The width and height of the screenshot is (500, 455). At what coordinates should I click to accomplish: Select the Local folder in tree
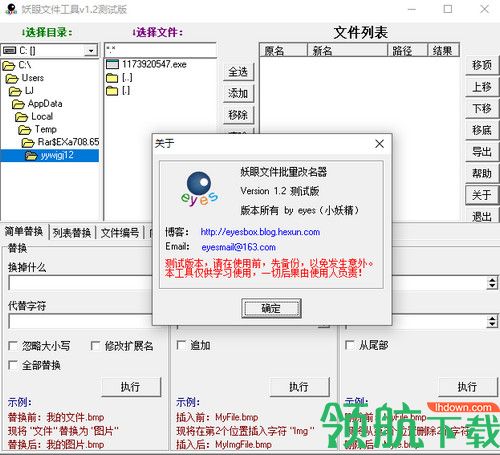[34, 116]
